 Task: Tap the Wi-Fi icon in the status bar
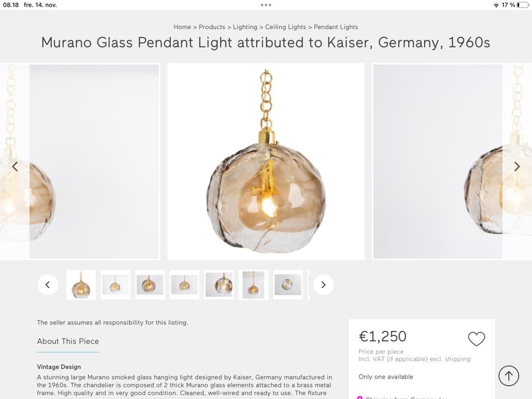[496, 4]
